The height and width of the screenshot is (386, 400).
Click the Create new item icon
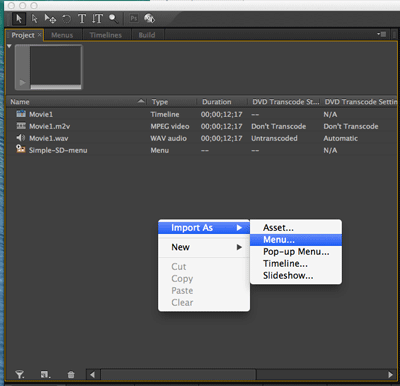(45, 375)
